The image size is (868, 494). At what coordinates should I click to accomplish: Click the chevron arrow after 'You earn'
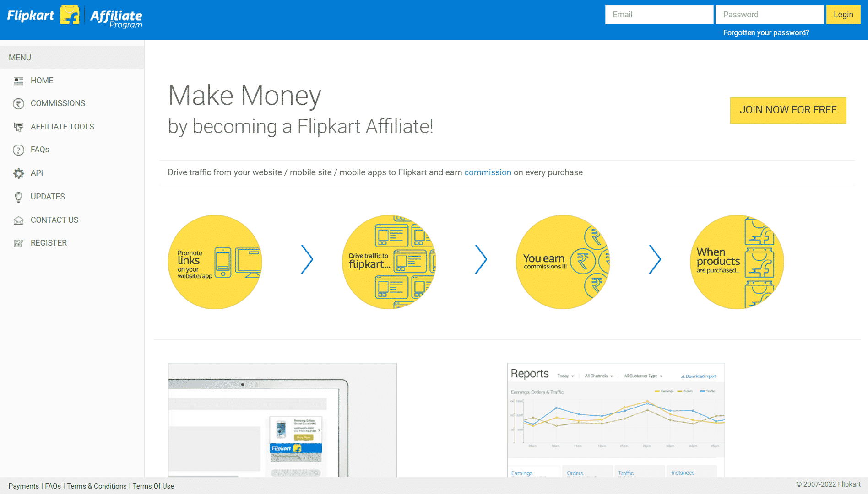[655, 259]
